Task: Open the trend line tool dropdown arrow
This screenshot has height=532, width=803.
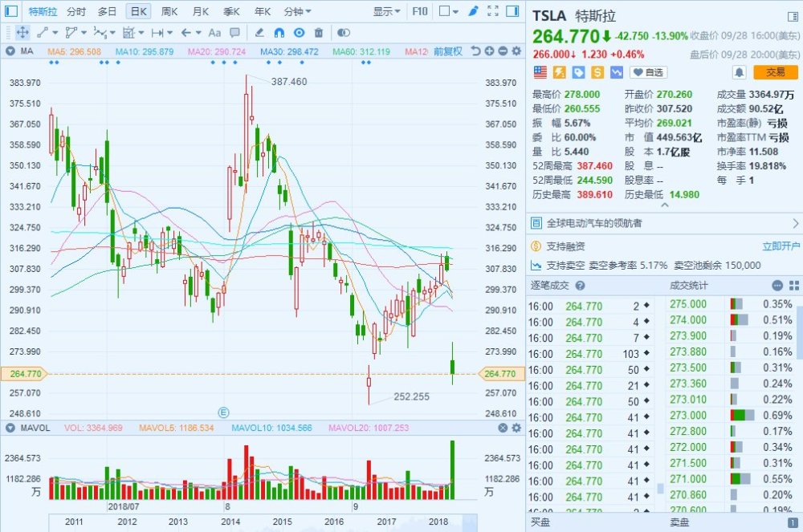Action: pyautogui.click(x=55, y=33)
